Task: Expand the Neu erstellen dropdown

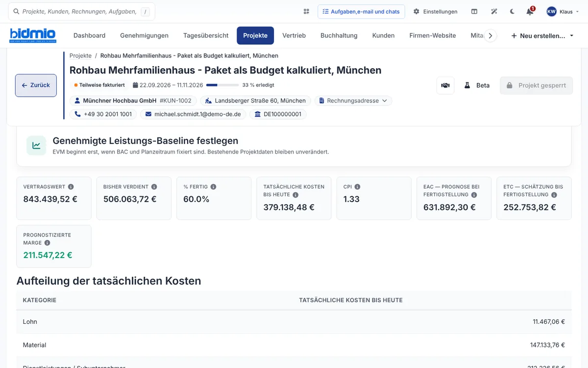Action: click(x=542, y=36)
